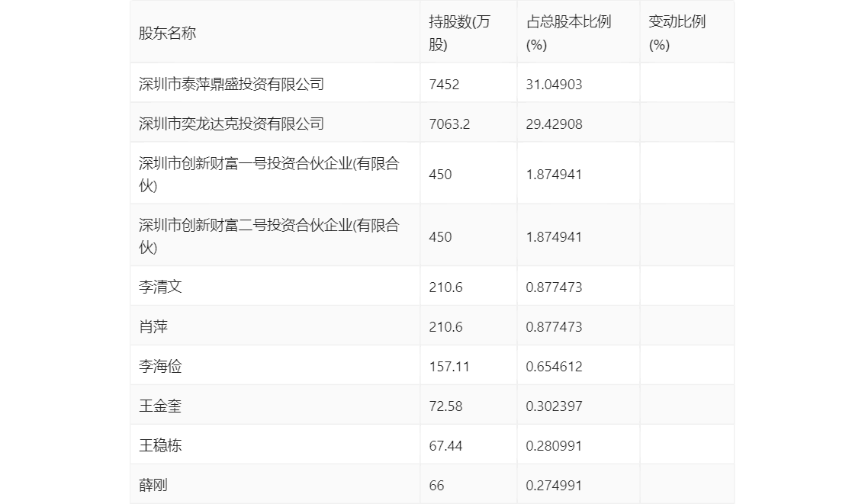865x504 pixels.
Task: Select shareholder name 王金奎
Action: [x=160, y=406]
